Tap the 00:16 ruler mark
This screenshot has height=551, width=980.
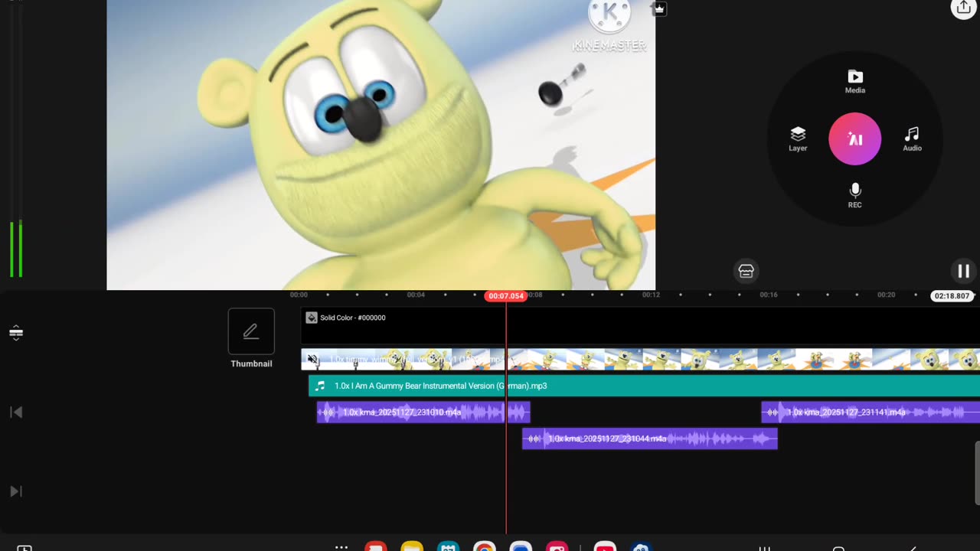pyautogui.click(x=769, y=295)
